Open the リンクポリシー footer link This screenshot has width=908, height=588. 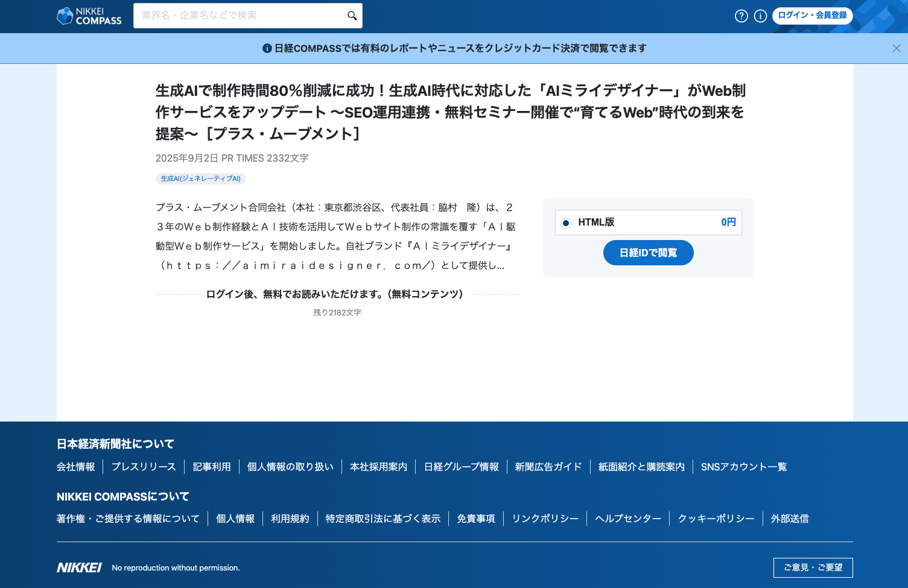coord(545,519)
